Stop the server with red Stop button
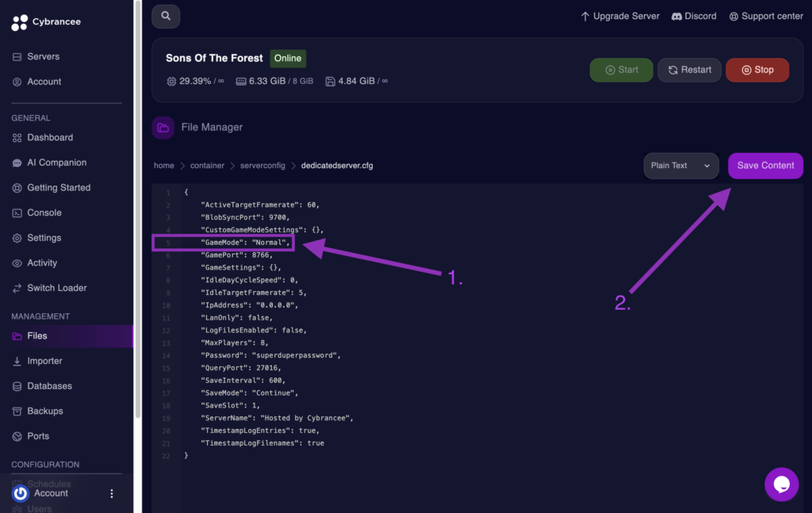This screenshot has width=812, height=513. point(757,70)
